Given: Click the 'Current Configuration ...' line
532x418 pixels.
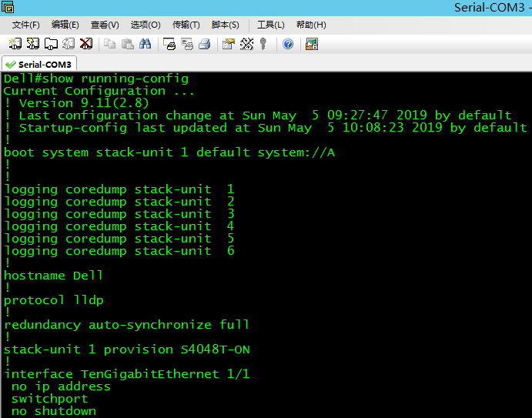Looking at the screenshot, I should click(x=99, y=91).
